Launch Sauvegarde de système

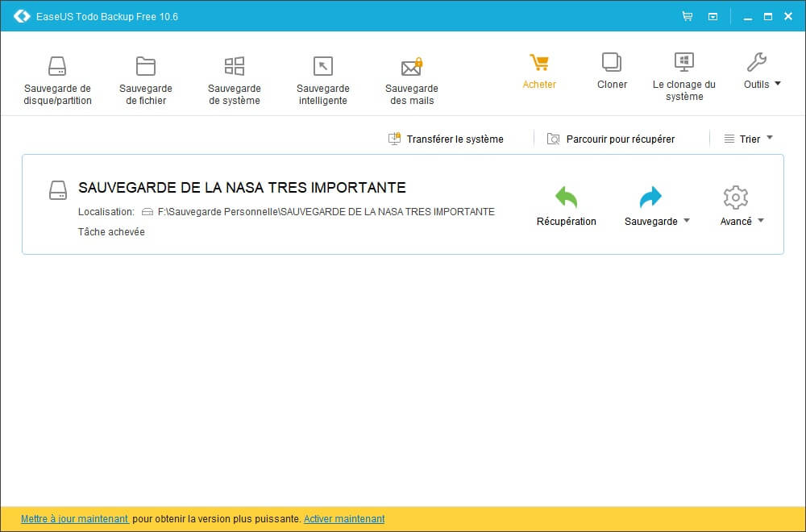pos(235,80)
